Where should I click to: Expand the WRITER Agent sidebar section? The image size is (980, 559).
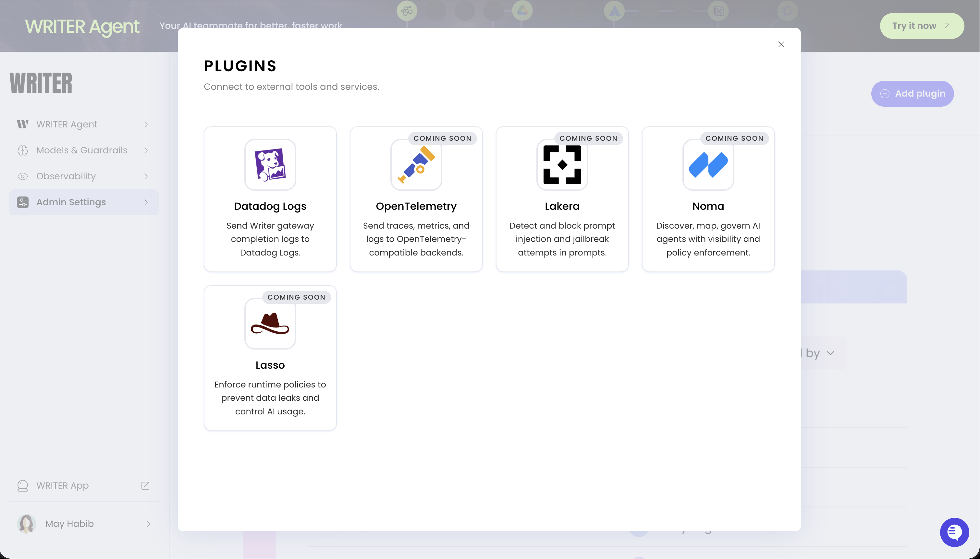click(146, 124)
